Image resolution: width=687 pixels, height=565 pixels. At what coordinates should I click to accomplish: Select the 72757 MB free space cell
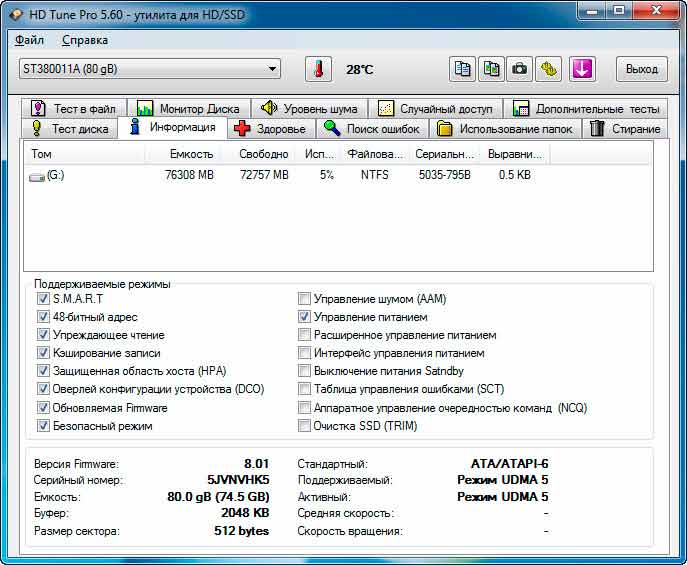[x=264, y=175]
